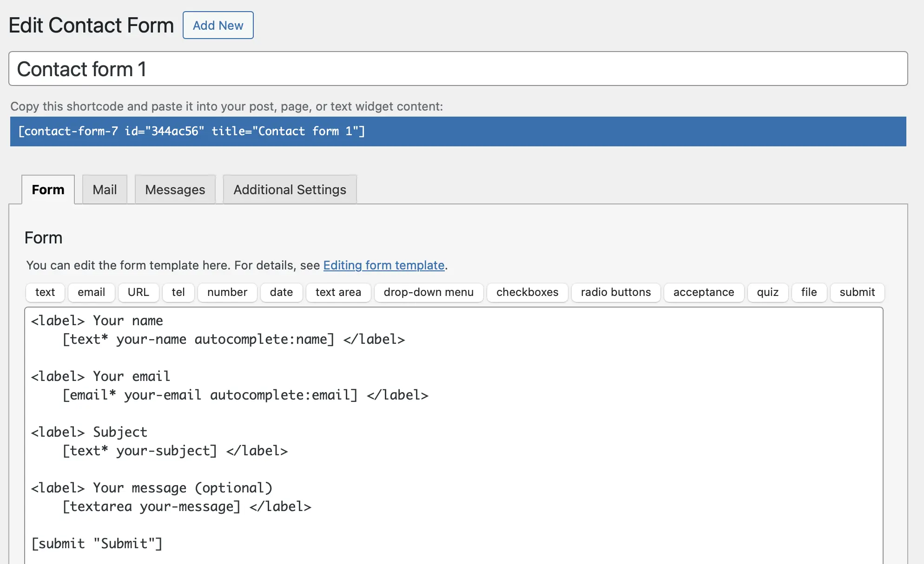The width and height of the screenshot is (924, 564).
Task: Insert an acceptance form-tag
Action: [x=703, y=292]
